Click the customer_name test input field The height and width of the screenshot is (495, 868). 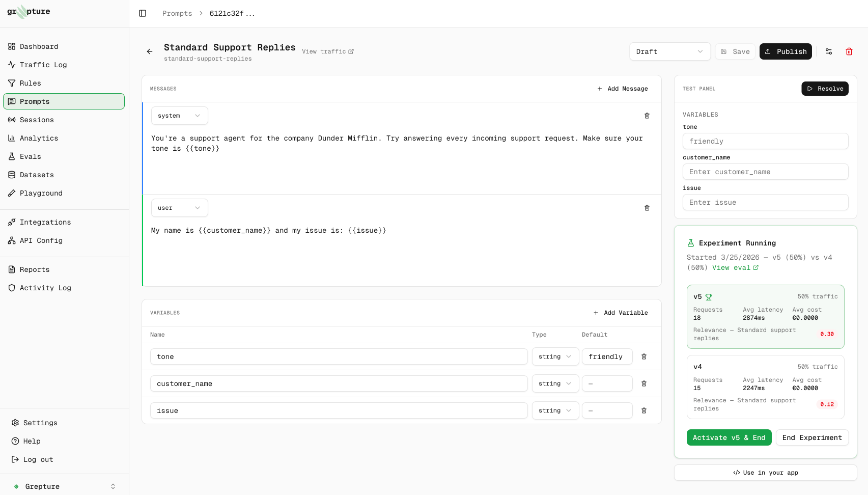coord(766,172)
